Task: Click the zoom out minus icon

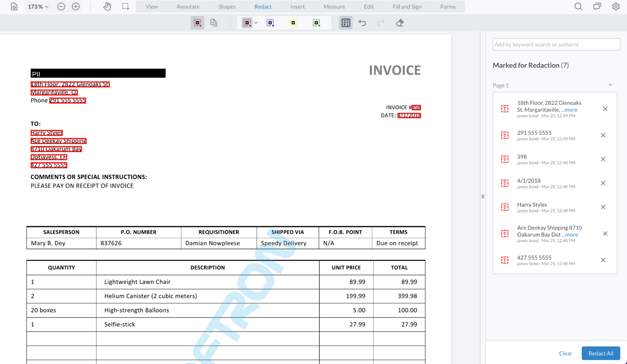Action: pyautogui.click(x=61, y=7)
